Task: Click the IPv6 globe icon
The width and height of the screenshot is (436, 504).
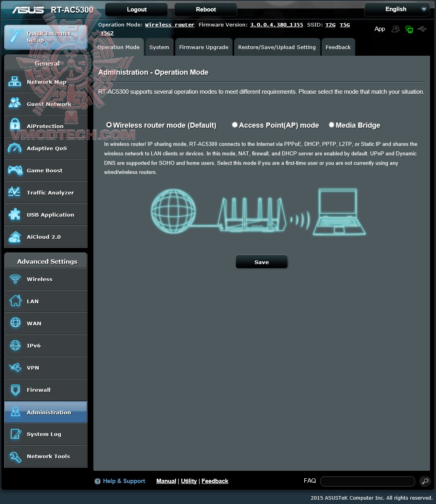Action: pos(15,345)
